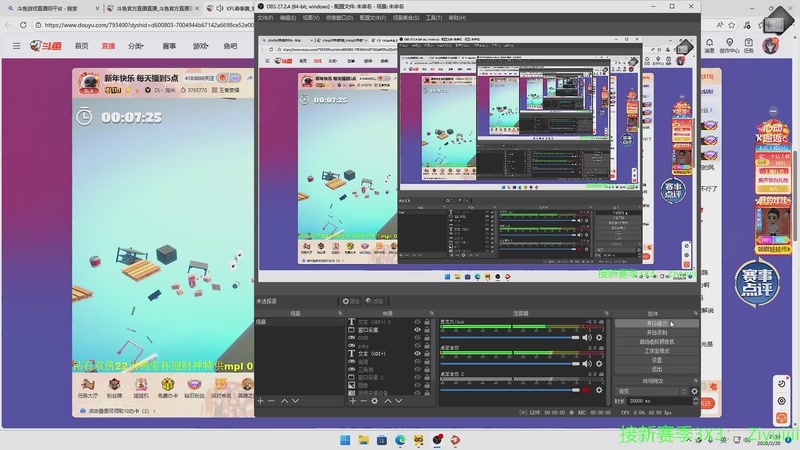Pop out the Sources dock panel
Viewport: 800px width, 450px height.
tap(432, 313)
